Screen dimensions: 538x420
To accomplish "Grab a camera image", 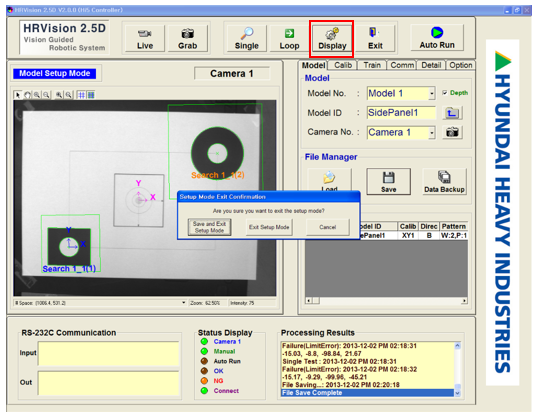I will 188,38.
